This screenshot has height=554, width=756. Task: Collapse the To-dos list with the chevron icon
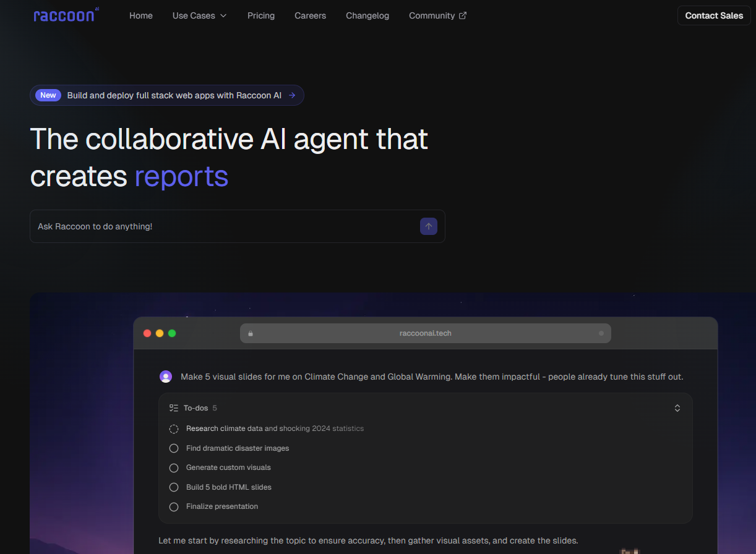(677, 408)
